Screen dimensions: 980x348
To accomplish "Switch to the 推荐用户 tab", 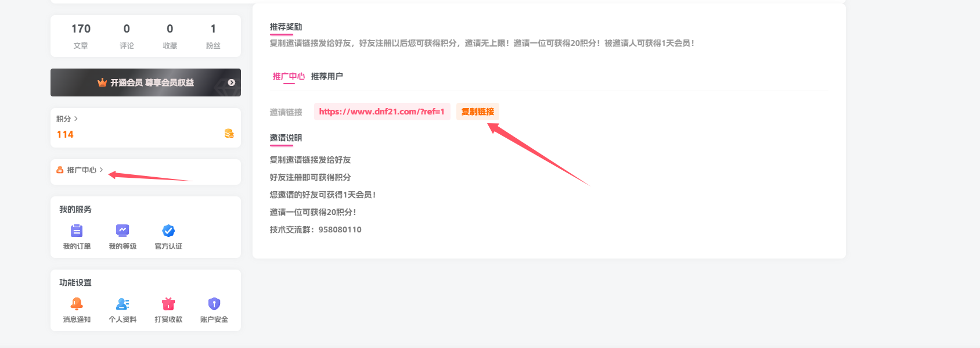I will tap(327, 76).
